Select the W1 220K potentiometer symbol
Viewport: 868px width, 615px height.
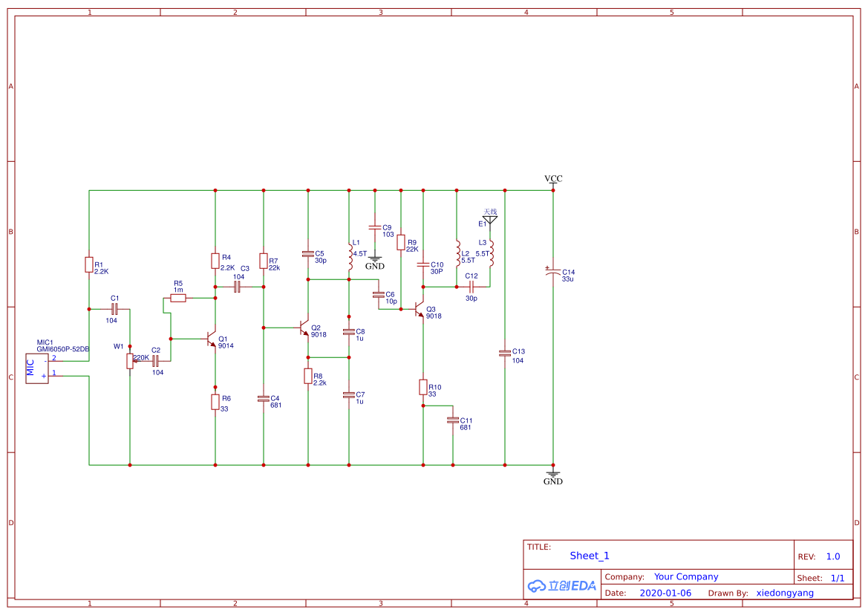coord(130,361)
